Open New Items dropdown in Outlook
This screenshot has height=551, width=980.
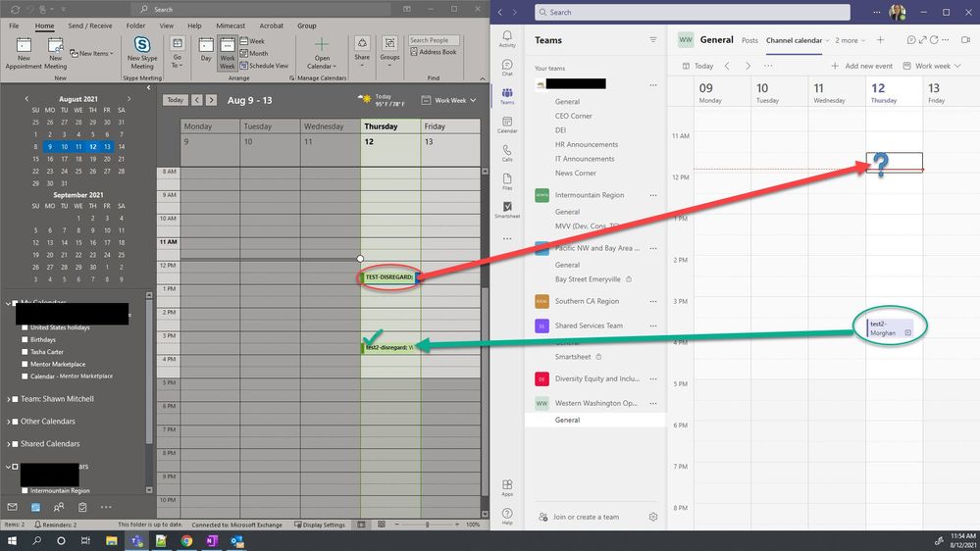(92, 53)
